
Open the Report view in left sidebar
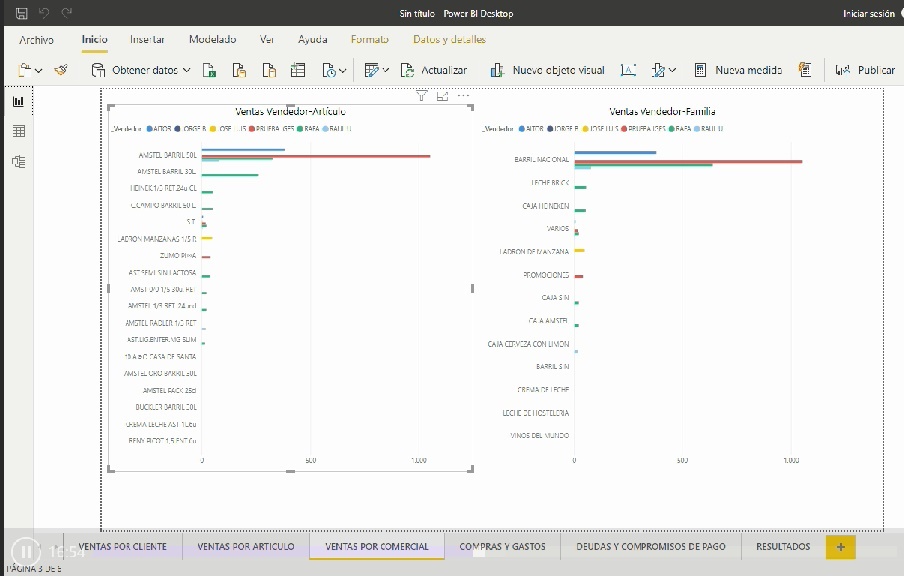pos(18,101)
